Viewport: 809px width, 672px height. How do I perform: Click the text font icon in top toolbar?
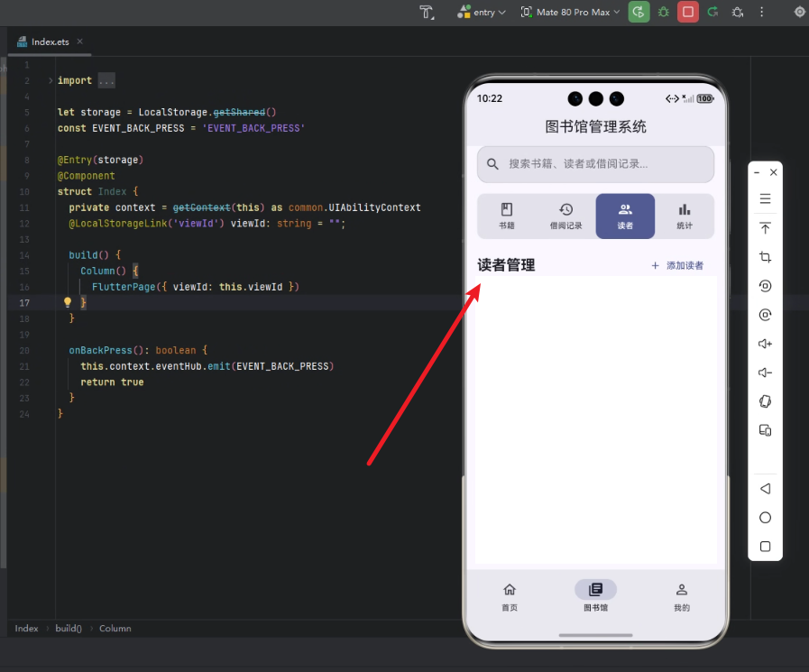point(427,12)
